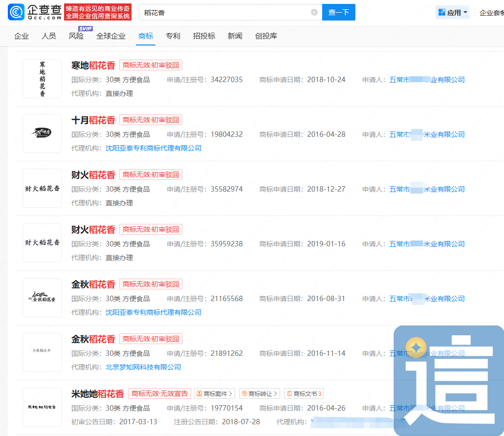Switch to the 人员 tab

pyautogui.click(x=49, y=36)
